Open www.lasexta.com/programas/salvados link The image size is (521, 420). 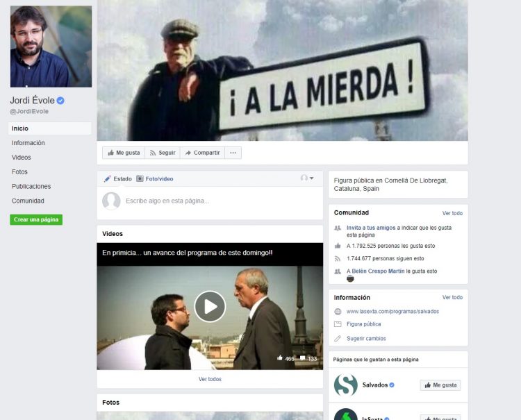(392, 312)
